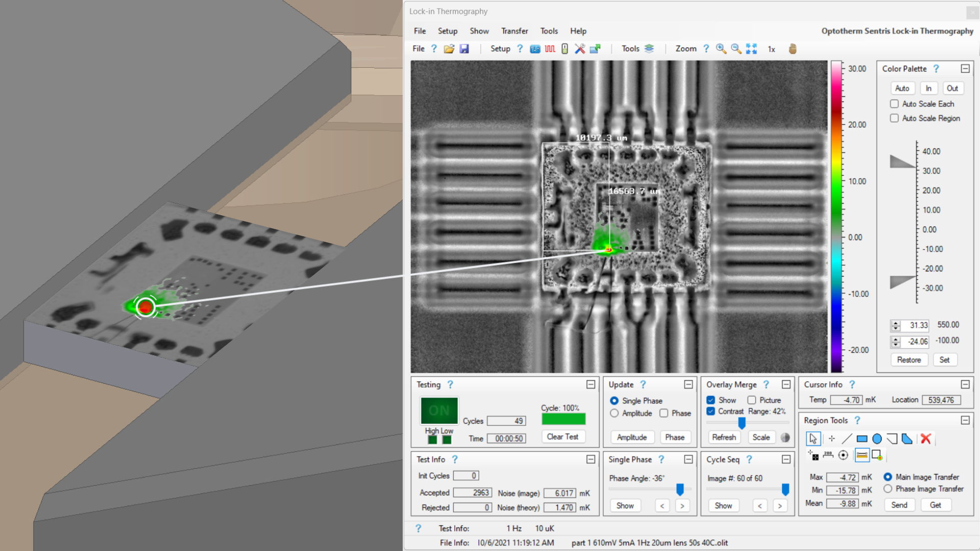Select the line measurement region tool
The image size is (980, 551).
(x=847, y=438)
